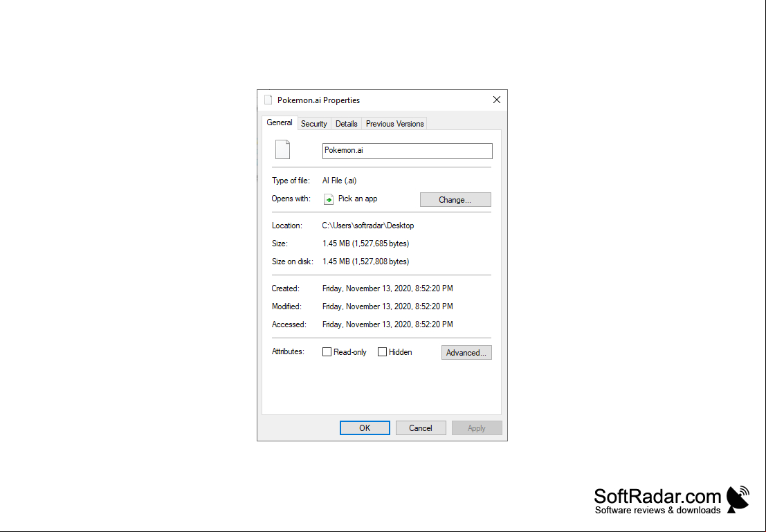Click the 'Pokemon.ai Properties' window title
766x532 pixels.
point(318,100)
